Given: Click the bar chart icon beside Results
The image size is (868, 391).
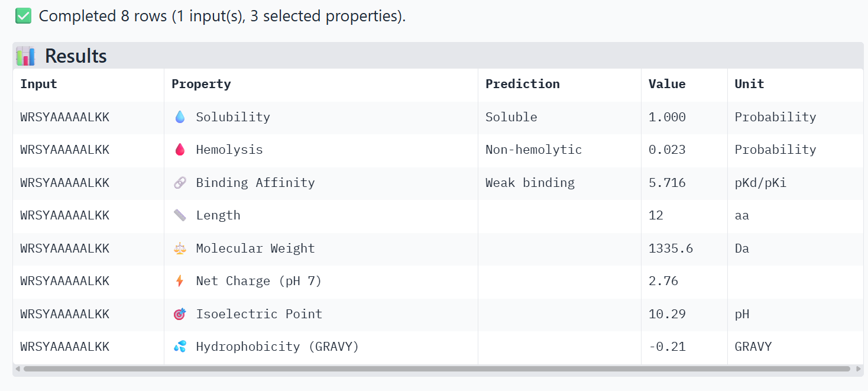Looking at the screenshot, I should 25,56.
